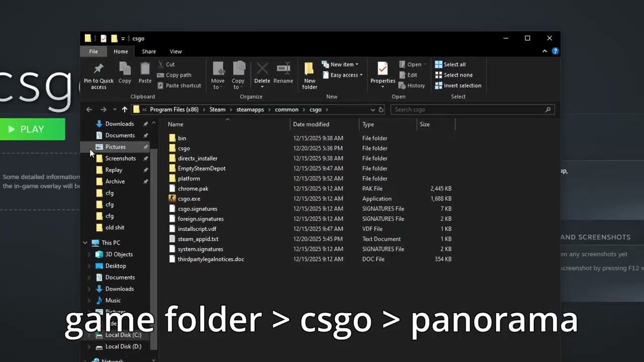Expand the Local Disk (D:) node
This screenshot has height=362, width=644.
[89, 346]
